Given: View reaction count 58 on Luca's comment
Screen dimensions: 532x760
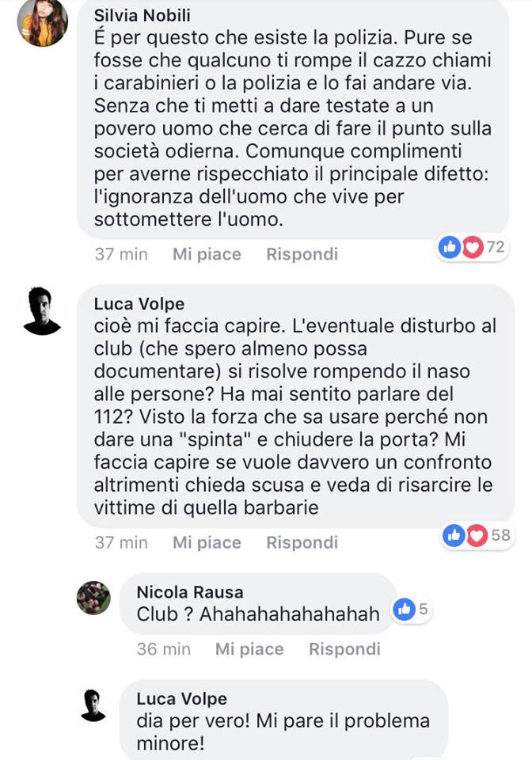Looking at the screenshot, I should coord(500,535).
